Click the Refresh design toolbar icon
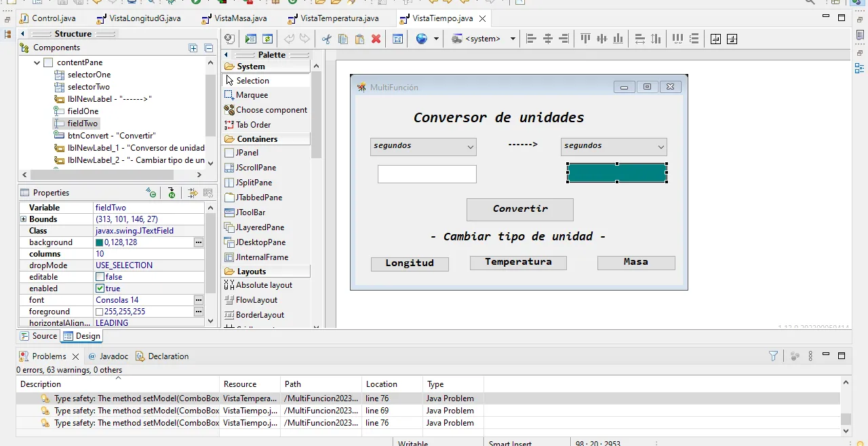 [267, 39]
